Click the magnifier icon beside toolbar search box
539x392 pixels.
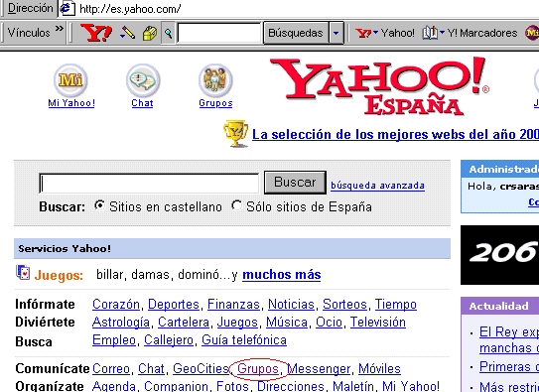(x=168, y=33)
